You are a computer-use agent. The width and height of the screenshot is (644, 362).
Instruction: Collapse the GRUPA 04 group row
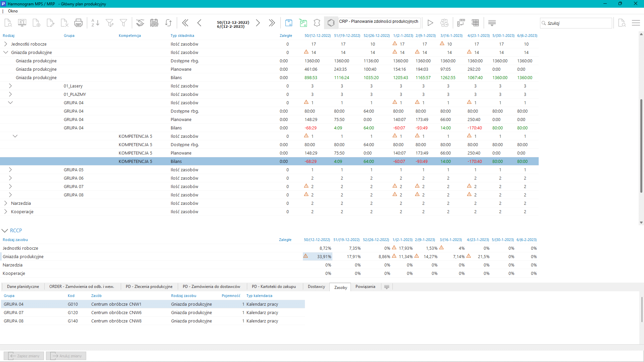click(10, 103)
